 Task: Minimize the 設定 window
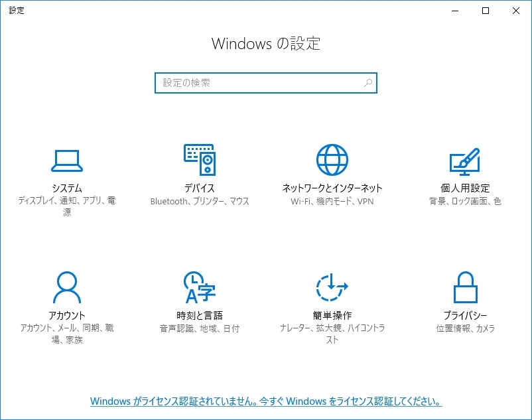pyautogui.click(x=455, y=11)
